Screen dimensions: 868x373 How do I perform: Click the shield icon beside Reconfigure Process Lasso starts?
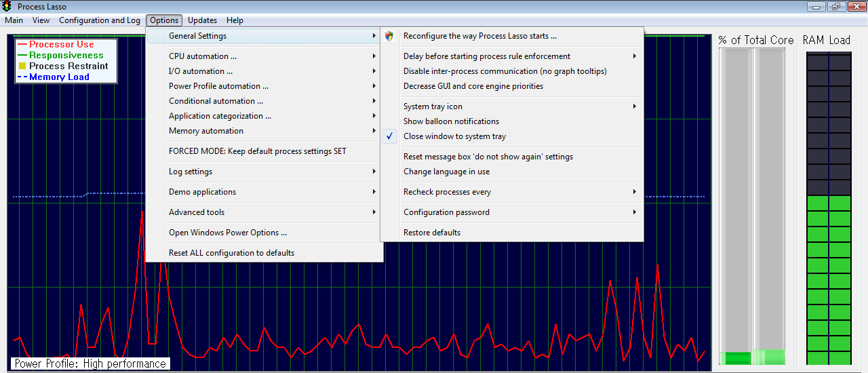tap(389, 36)
